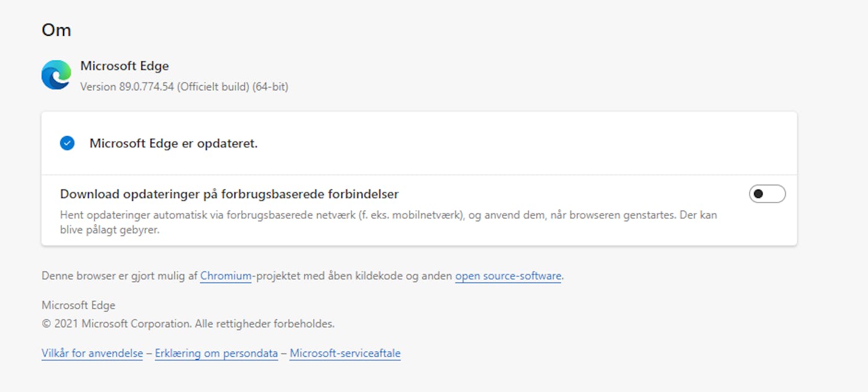This screenshot has height=392, width=868.
Task: Open the Microsoft-serviceaftale link
Action: [344, 353]
